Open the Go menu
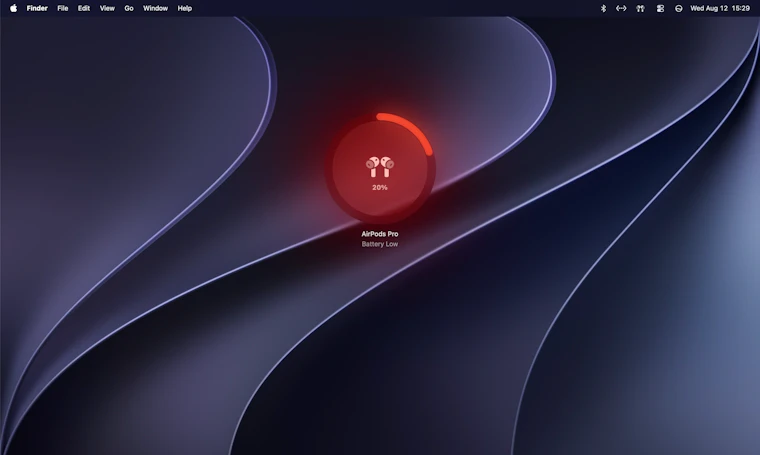 [x=129, y=8]
